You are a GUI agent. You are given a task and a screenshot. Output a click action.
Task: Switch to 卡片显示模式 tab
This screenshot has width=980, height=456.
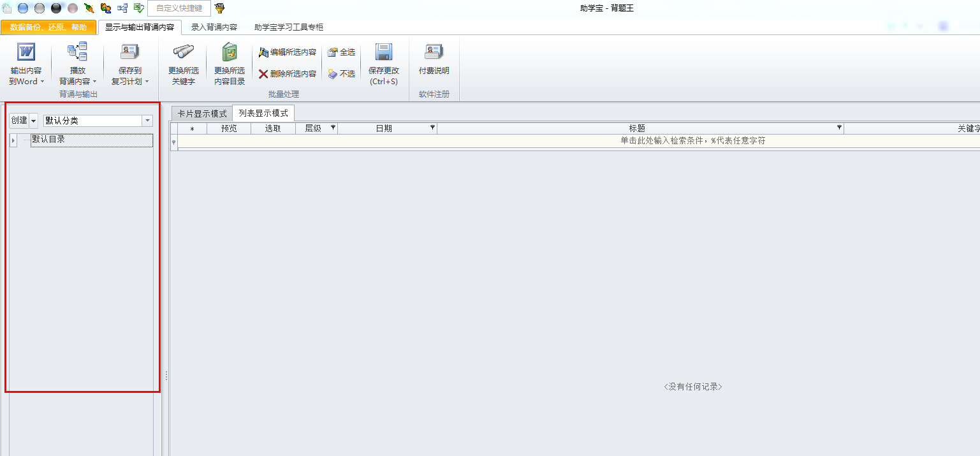tap(202, 114)
